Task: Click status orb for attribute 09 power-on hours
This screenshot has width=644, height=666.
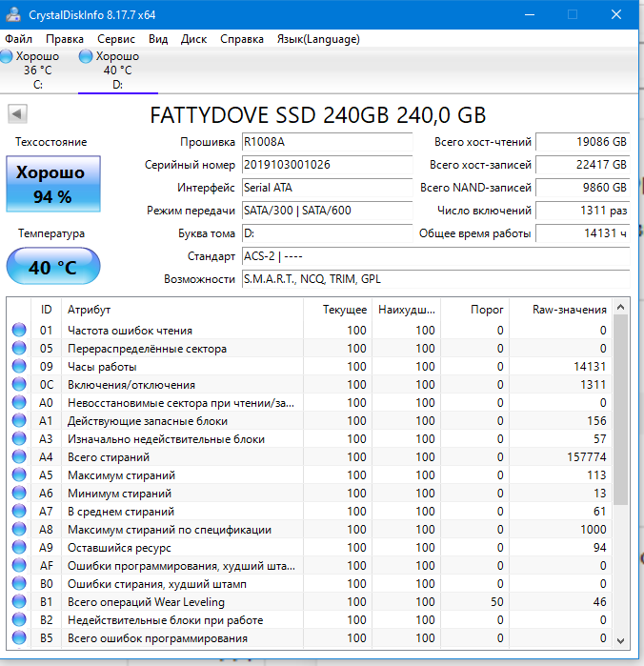Action: pyautogui.click(x=19, y=367)
